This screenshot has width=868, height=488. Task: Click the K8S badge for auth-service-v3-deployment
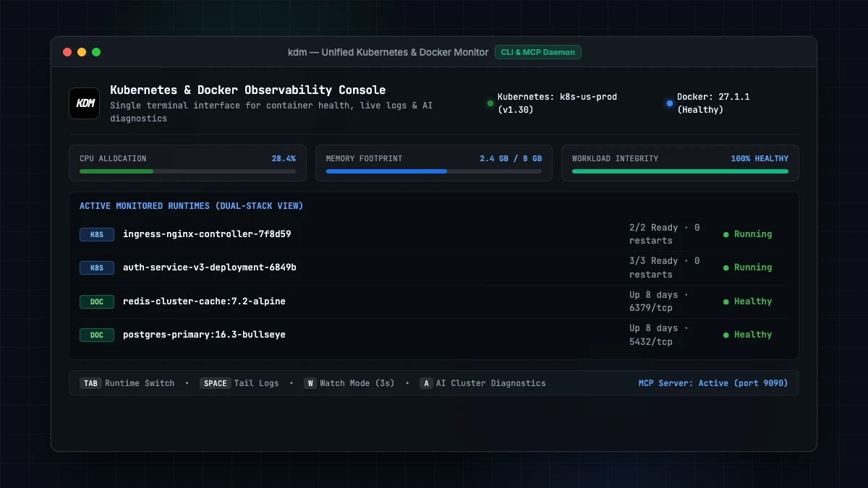pos(97,267)
